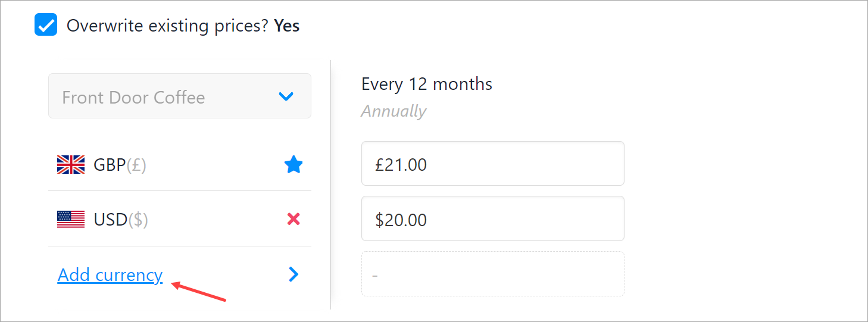Click the bold "Yes" status text
Screen dimensions: 868x322
coord(286,26)
